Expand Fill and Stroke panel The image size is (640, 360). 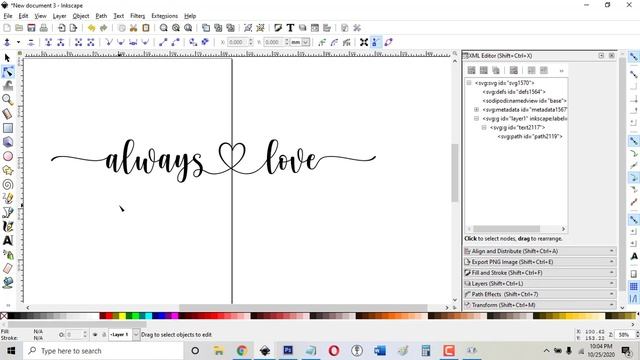pos(540,273)
